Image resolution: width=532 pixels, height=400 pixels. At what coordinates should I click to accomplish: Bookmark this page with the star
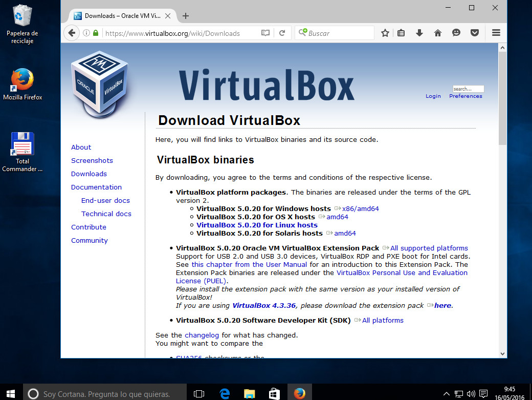[x=385, y=33]
